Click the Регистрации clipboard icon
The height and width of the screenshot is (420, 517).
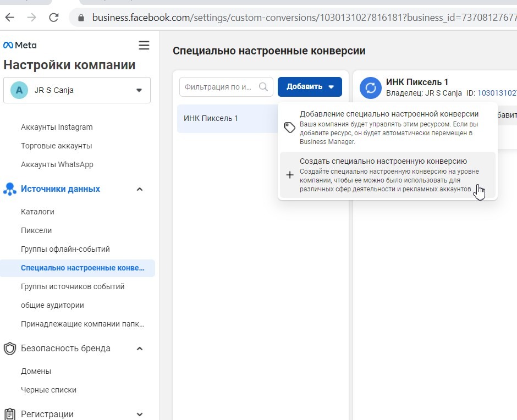10,414
